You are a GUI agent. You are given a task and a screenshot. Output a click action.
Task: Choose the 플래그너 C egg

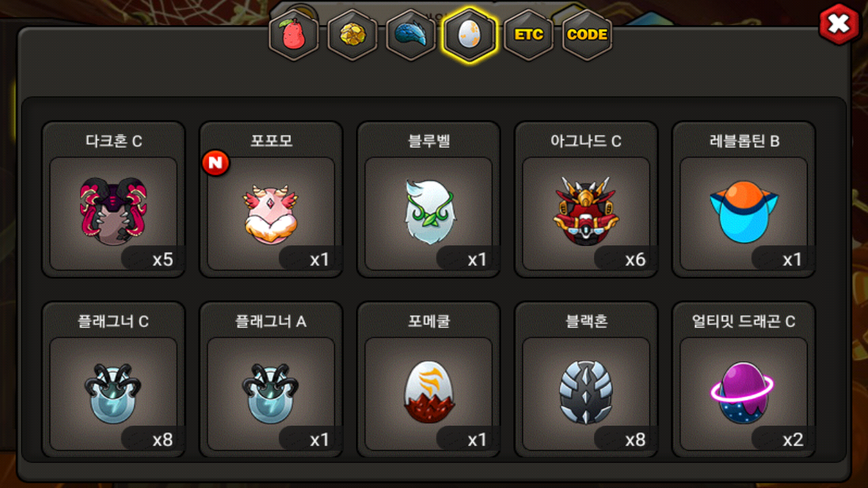(113, 380)
